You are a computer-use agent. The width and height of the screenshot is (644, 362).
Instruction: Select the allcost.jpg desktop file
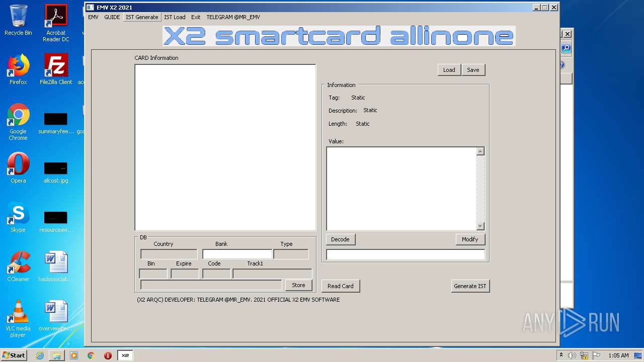56,172
